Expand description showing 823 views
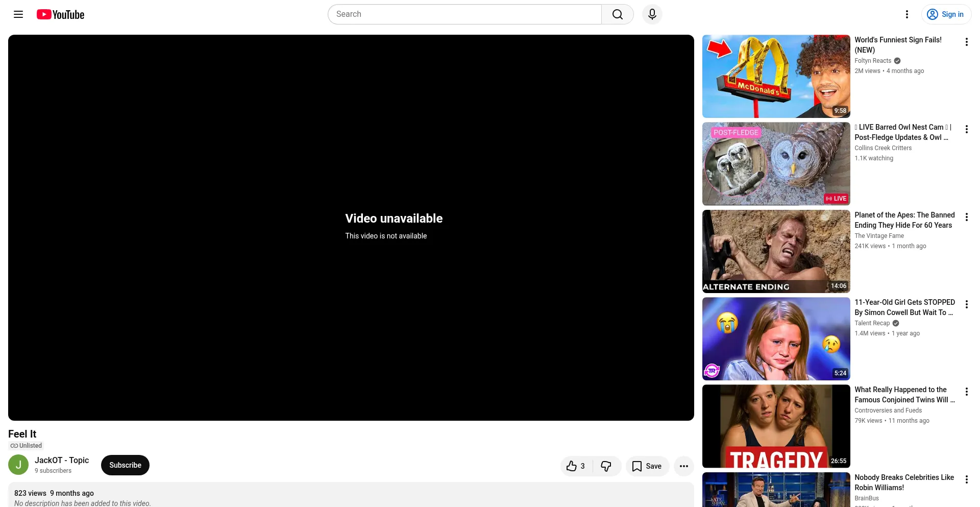 [351, 495]
